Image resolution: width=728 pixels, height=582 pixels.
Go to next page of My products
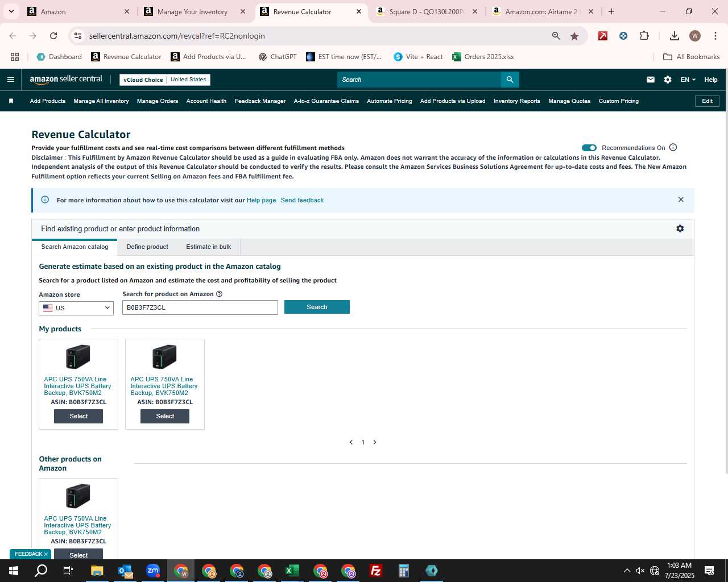pos(375,442)
